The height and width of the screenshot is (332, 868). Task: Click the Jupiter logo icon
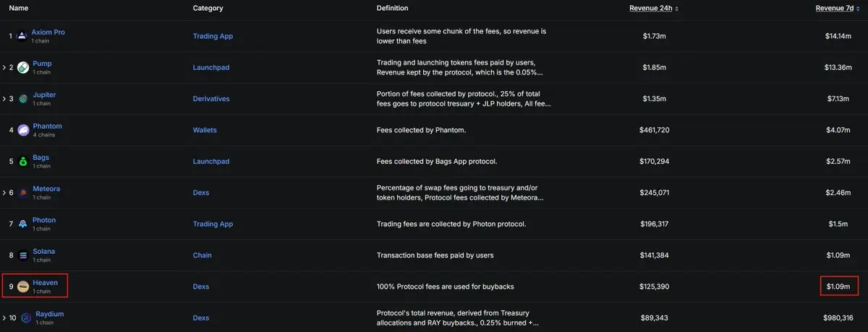pyautogui.click(x=23, y=99)
